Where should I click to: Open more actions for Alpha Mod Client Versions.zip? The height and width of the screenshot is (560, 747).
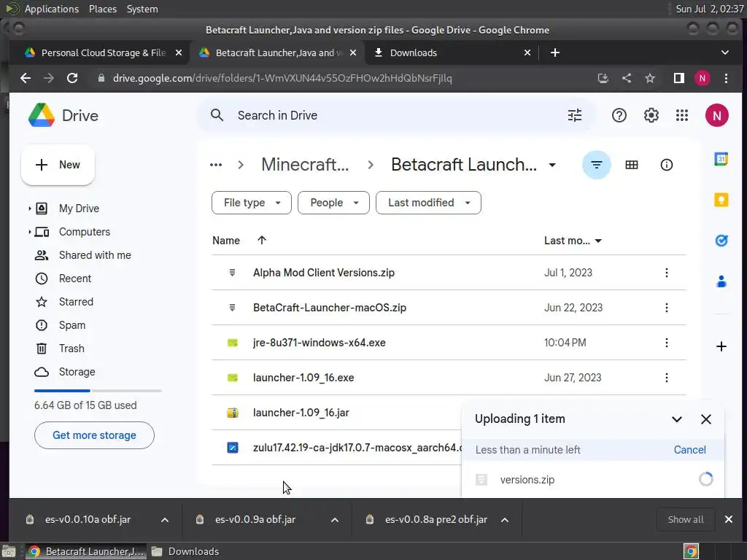pyautogui.click(x=666, y=273)
